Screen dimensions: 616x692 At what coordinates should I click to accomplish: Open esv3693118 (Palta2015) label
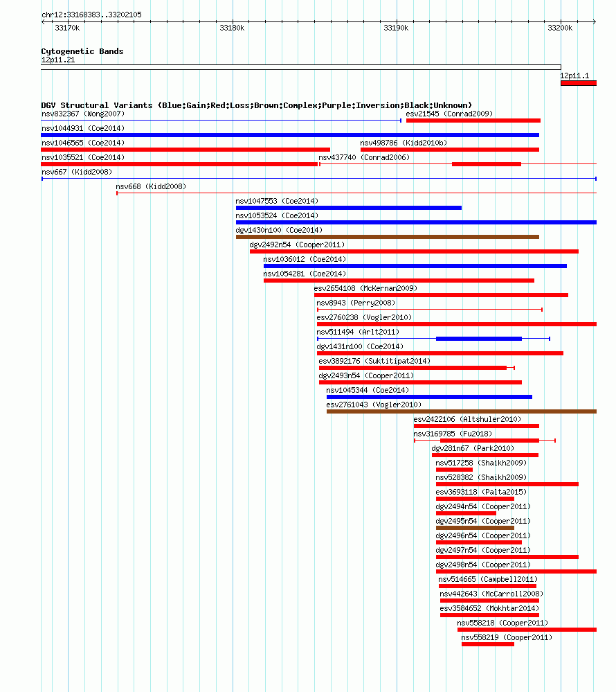tap(481, 493)
